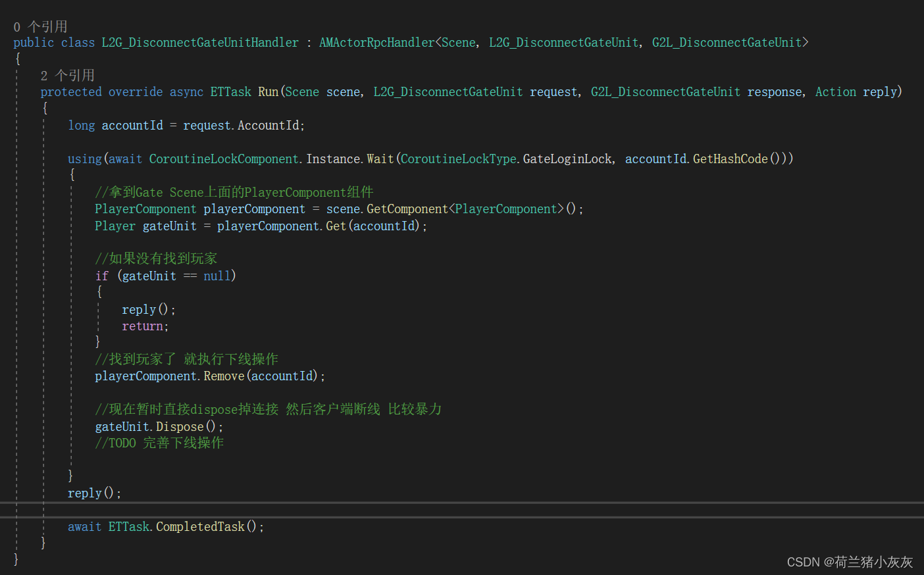
Task: Click comment "//找到玩家了 就执行下线操作"
Action: click(186, 360)
